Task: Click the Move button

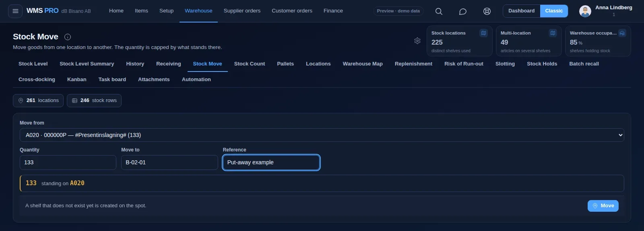Action: pos(603,206)
